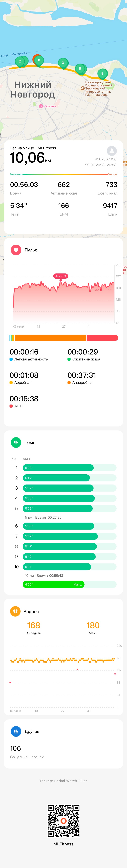Open the gray user profile avatar

(112, 151)
